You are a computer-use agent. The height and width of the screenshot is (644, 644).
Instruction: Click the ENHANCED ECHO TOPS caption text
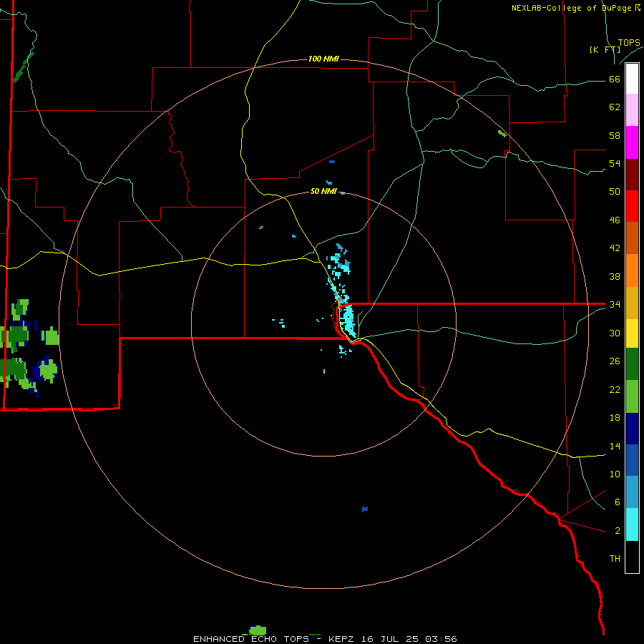coord(251,639)
